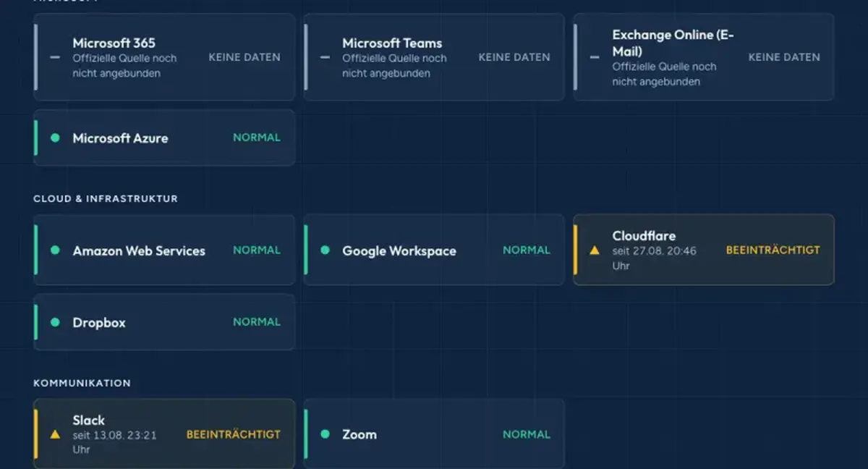Click the green status dot for Zoom
The width and height of the screenshot is (868, 469).
[325, 434]
